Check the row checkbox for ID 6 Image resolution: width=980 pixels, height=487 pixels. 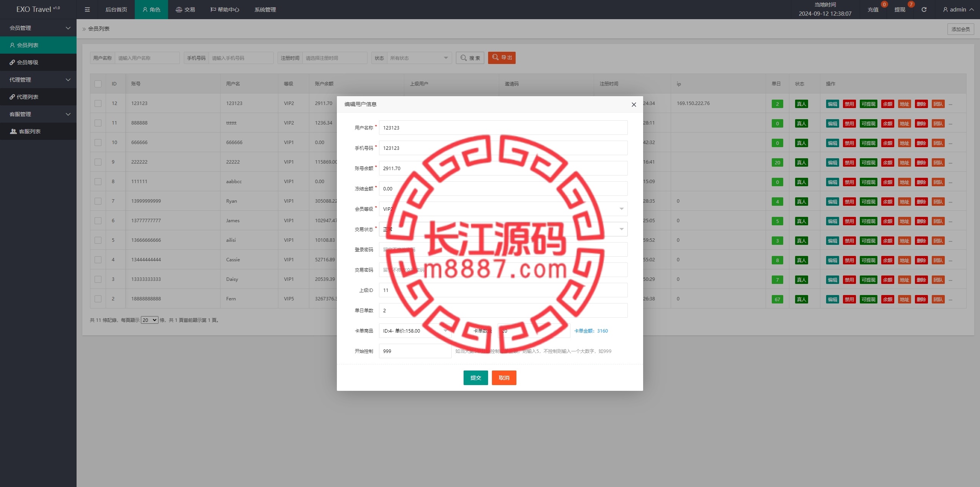(98, 221)
